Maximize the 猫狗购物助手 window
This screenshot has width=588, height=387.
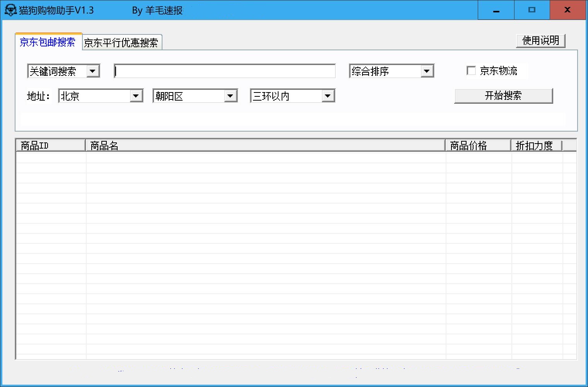click(x=532, y=10)
